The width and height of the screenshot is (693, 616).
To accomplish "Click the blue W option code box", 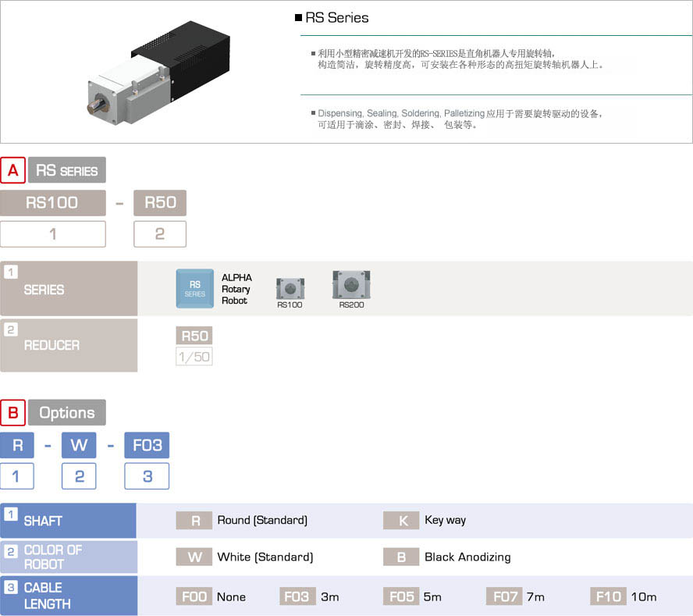I will (x=79, y=445).
